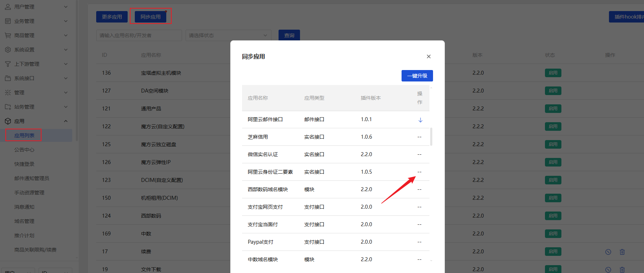Select the 微信实名认证 row in dialog
This screenshot has width=644, height=273.
[x=336, y=154]
